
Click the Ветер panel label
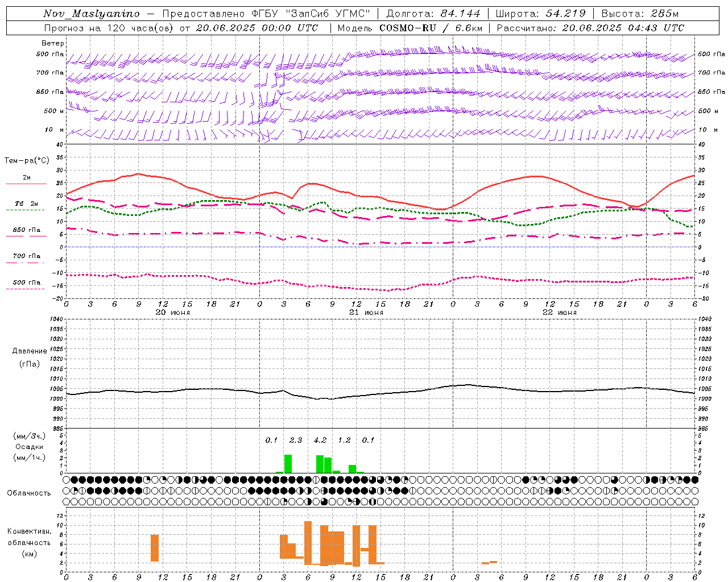coord(53,43)
